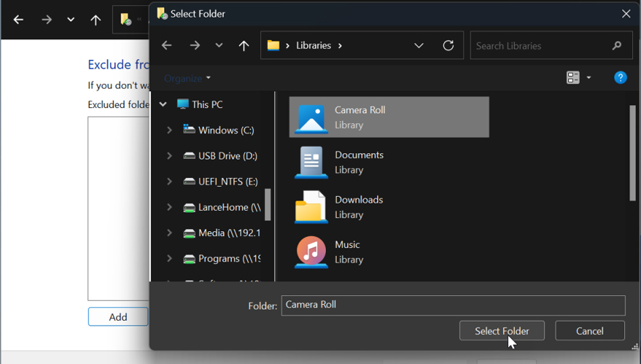Open the address bar history dropdown
Viewport: 641px width, 364px height.
pyautogui.click(x=418, y=46)
